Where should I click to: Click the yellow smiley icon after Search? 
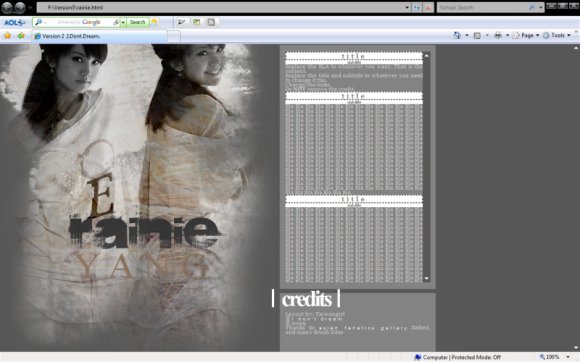tap(154, 22)
